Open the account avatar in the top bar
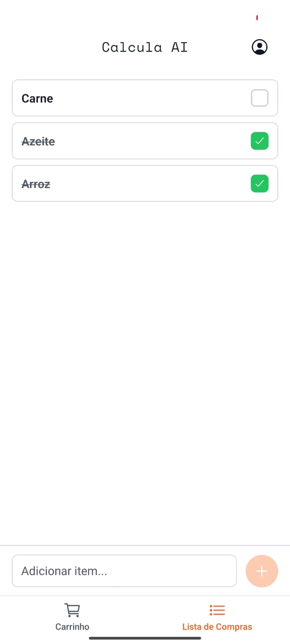 click(259, 47)
